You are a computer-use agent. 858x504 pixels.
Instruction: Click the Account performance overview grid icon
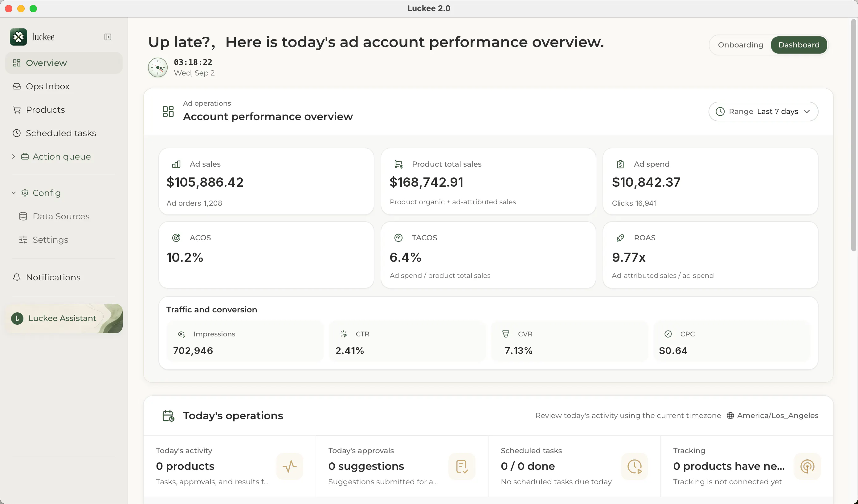[168, 111]
